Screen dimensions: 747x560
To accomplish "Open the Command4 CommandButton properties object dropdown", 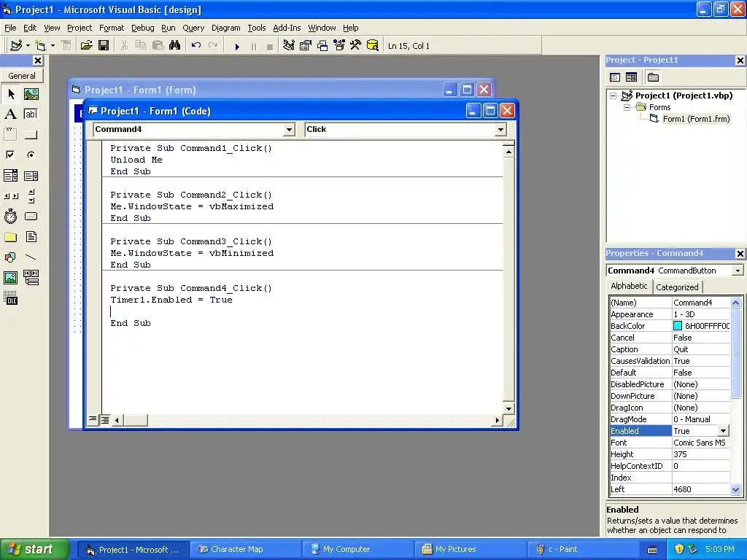I will coord(738,271).
